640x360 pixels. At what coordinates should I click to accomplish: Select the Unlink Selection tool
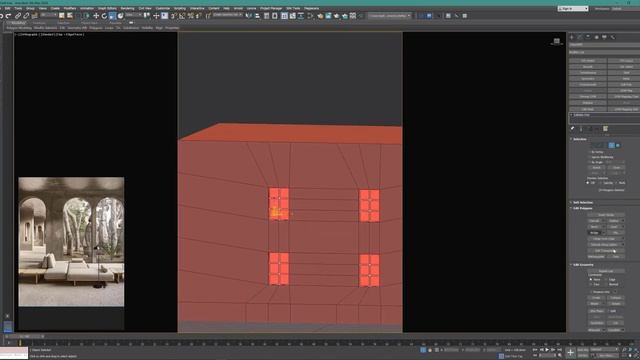tap(26, 16)
